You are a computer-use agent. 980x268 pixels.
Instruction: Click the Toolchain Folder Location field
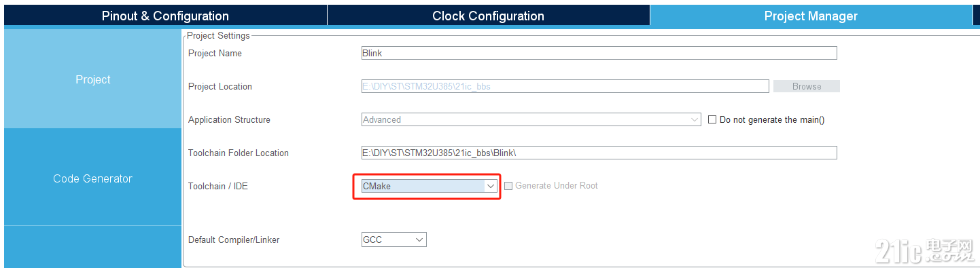tap(599, 153)
